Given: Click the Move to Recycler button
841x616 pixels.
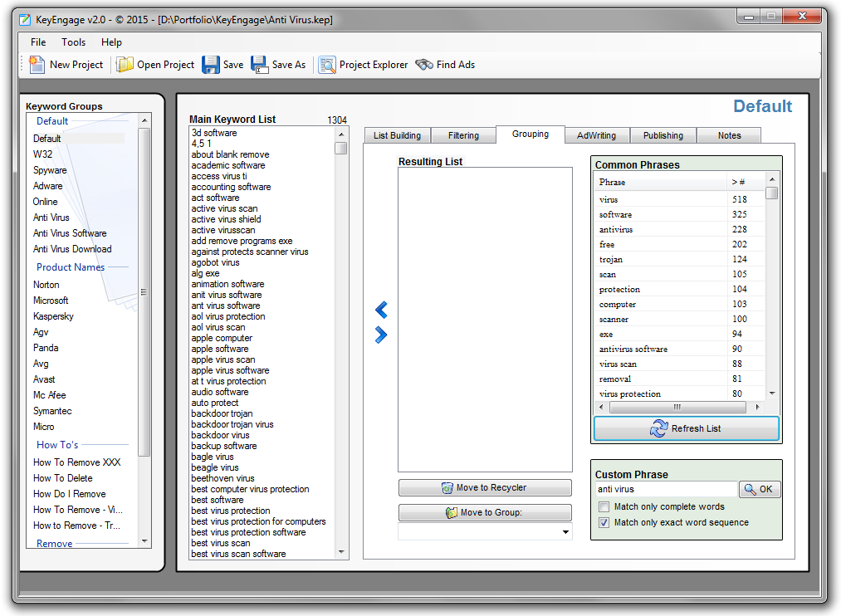Looking at the screenshot, I should pyautogui.click(x=485, y=488).
